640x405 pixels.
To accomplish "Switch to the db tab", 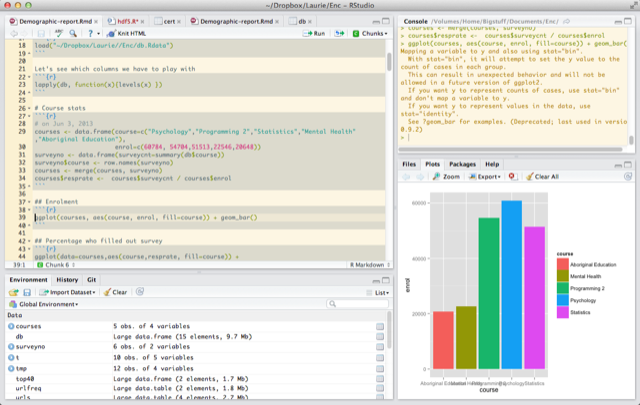I will (x=302, y=21).
